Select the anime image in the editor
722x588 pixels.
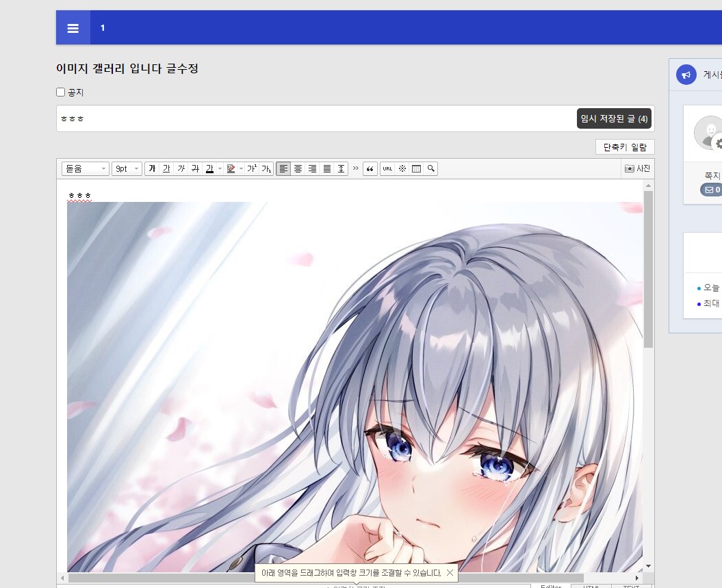click(x=354, y=387)
